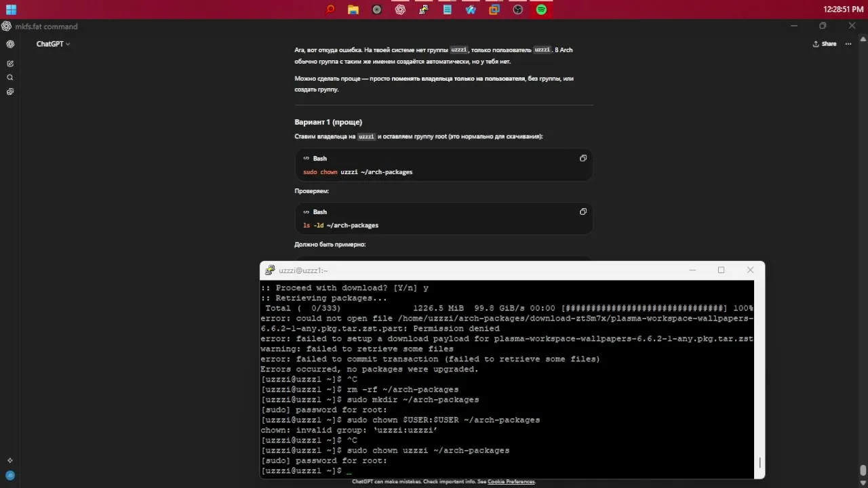This screenshot has height=488, width=868.
Task: Click 'sudo chown $USER:$USER ~/arch-packages' line
Action: click(400, 420)
